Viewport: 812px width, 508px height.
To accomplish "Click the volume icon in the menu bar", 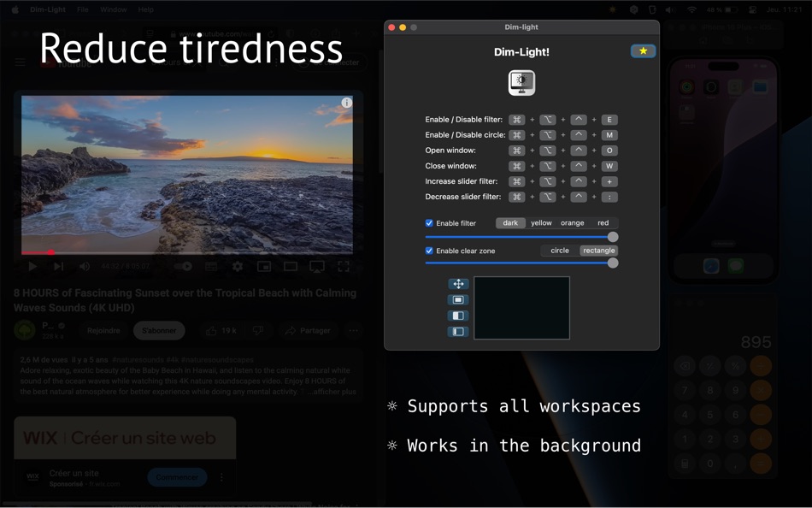I will [x=671, y=9].
